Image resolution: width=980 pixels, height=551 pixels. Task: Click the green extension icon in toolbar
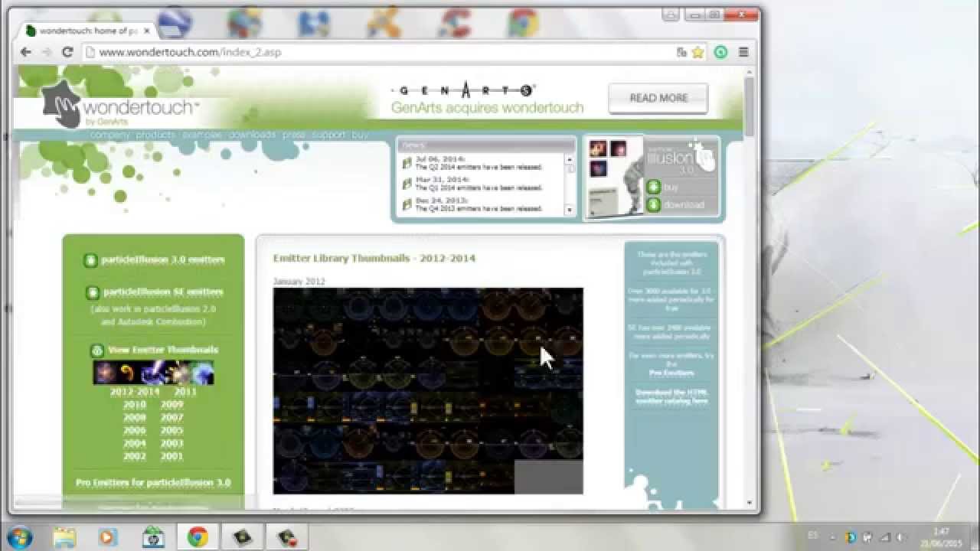[x=720, y=52]
